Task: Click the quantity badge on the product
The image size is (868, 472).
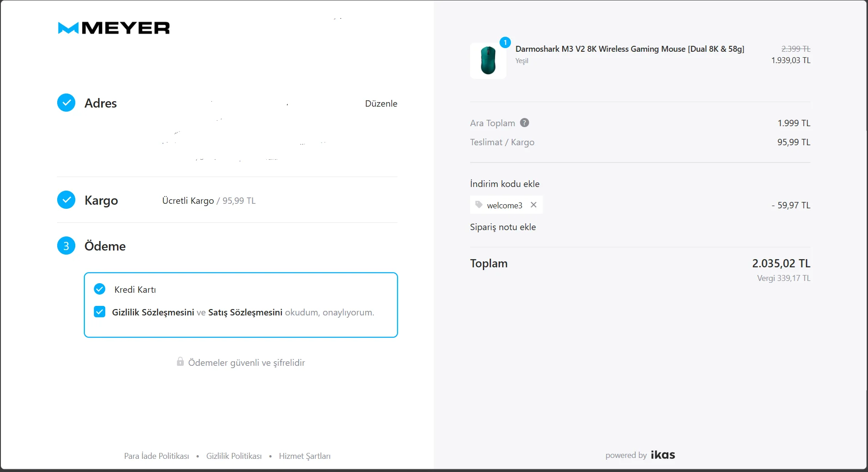Action: coord(505,42)
